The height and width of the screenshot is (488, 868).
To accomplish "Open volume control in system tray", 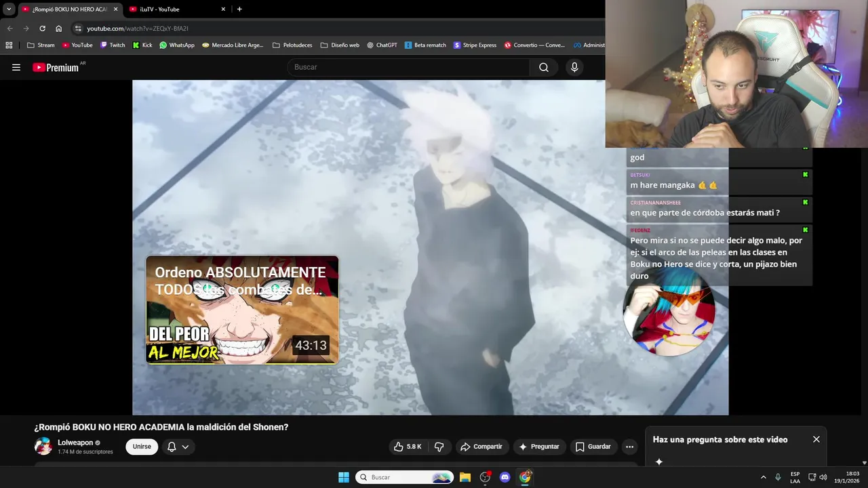I will point(823,477).
